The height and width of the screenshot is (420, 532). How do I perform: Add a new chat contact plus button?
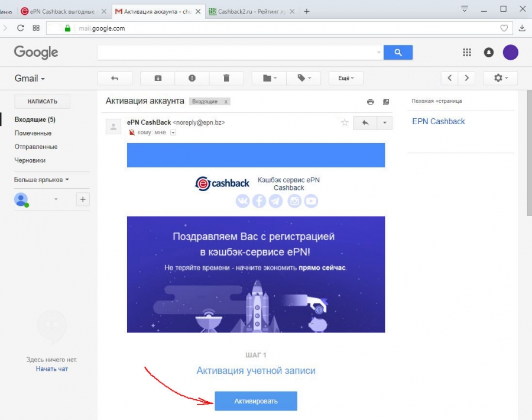point(83,199)
